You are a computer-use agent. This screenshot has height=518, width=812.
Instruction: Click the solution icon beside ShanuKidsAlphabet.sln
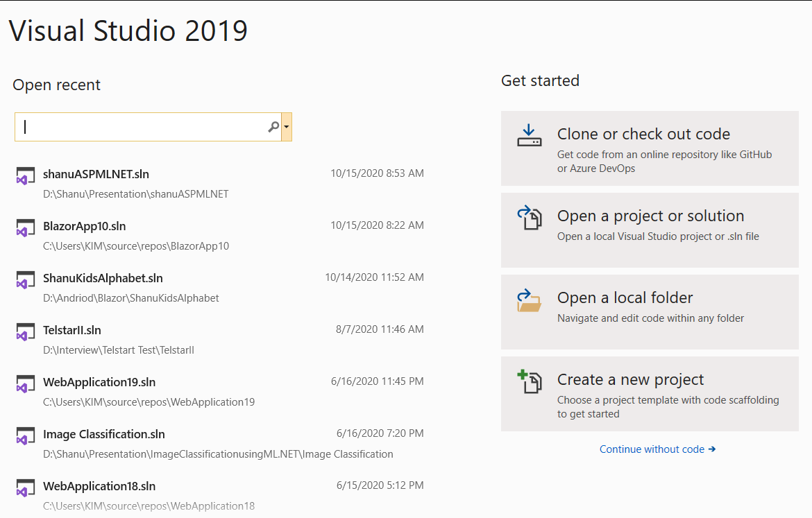(x=26, y=280)
